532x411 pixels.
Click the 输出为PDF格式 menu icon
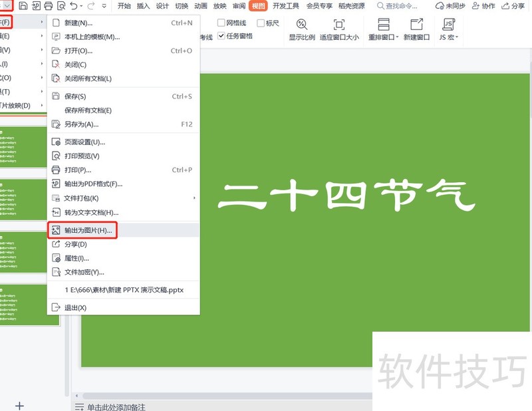pyautogui.click(x=57, y=184)
